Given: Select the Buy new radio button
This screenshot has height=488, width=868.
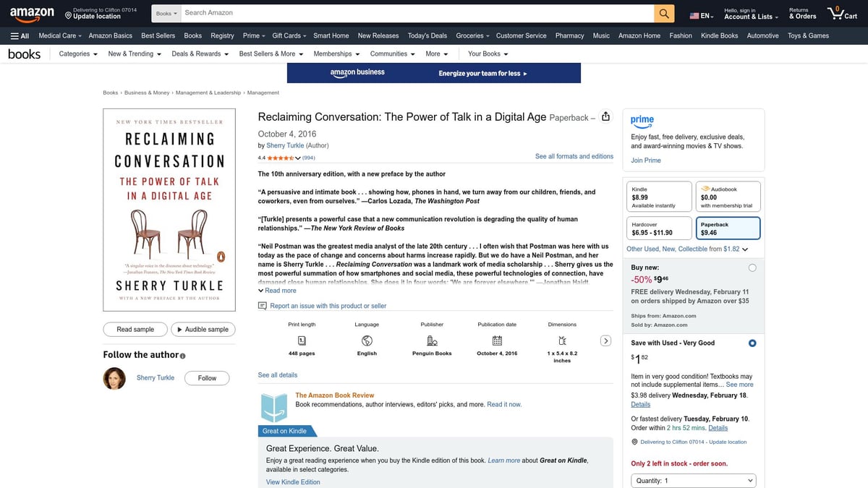Looking at the screenshot, I should click(752, 267).
